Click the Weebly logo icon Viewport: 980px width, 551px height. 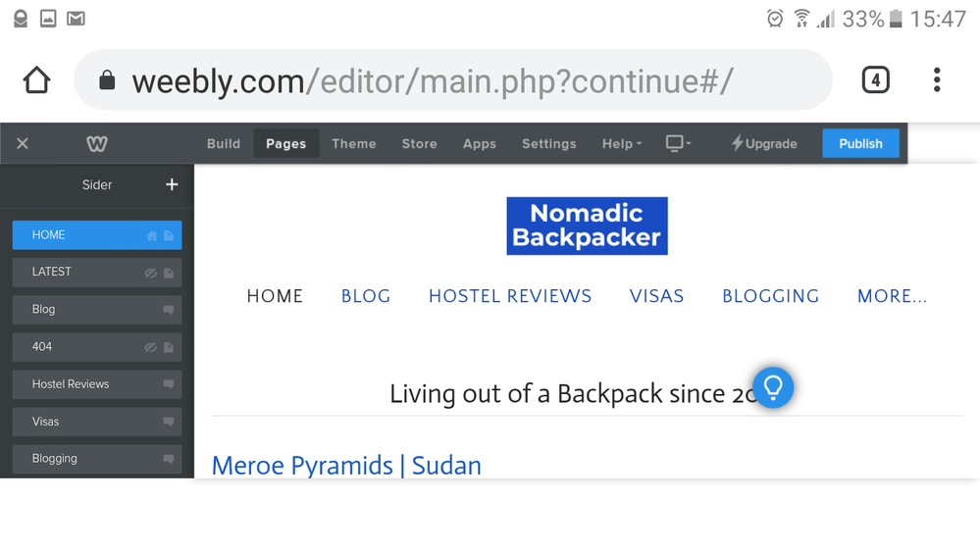coord(96,144)
